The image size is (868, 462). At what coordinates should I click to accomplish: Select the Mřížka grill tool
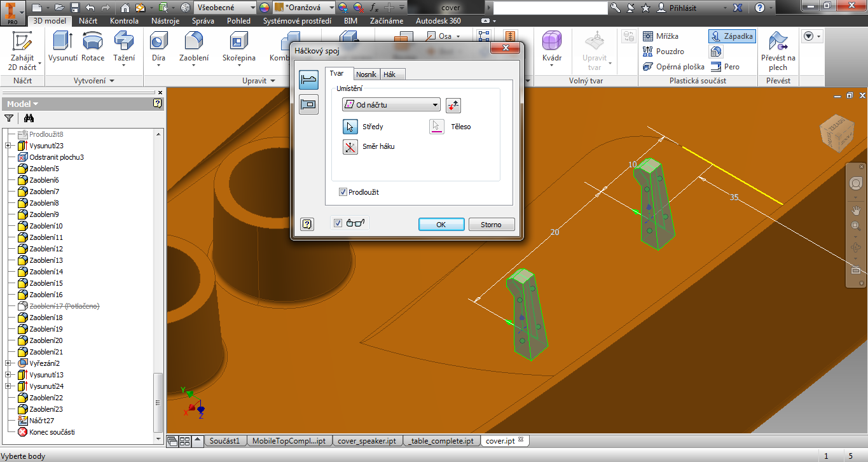tap(661, 36)
